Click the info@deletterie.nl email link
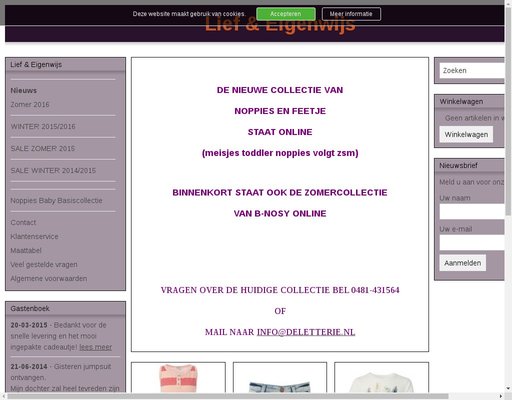This screenshot has height=400, width=512. click(x=306, y=332)
